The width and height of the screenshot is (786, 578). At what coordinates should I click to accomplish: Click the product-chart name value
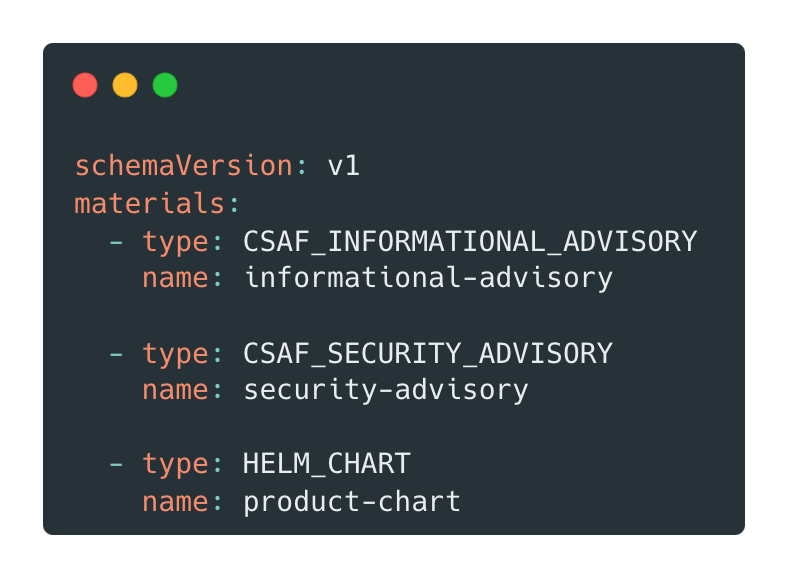pyautogui.click(x=352, y=501)
